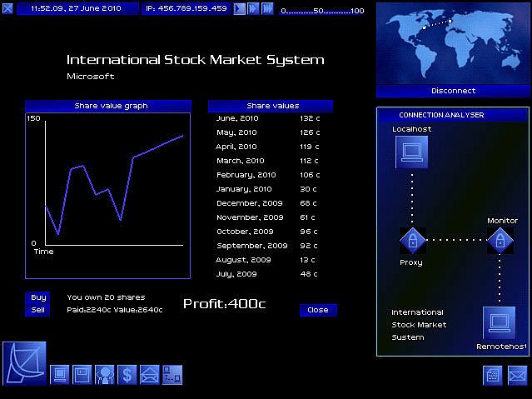532x399 pixels.
Task: Click the date and time display
Action: tap(77, 8)
